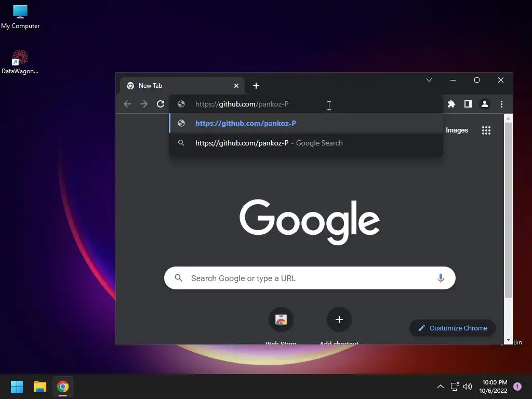Screen dimensions: 532x399
Task: Open the Windows Start menu
Action: click(x=17, y=387)
